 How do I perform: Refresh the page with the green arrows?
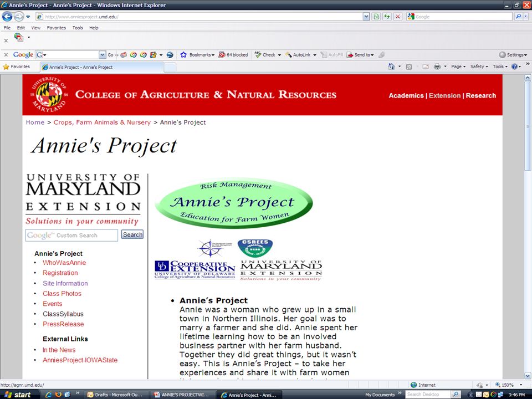pos(387,17)
